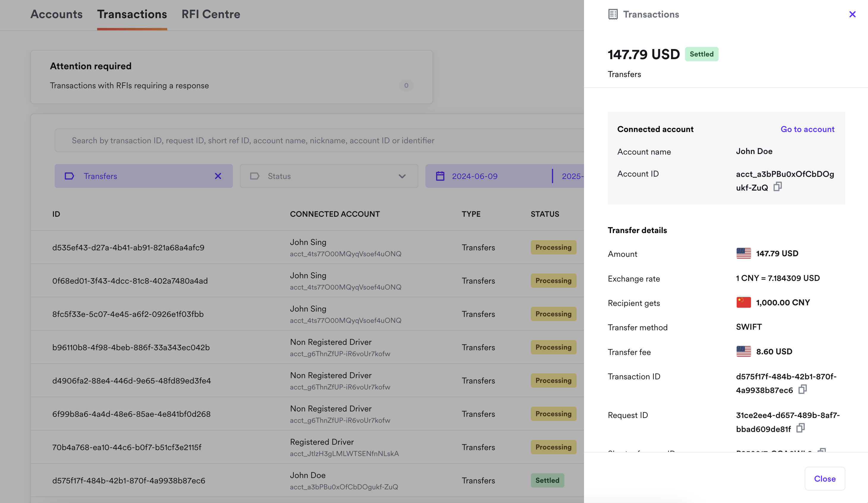Click the RFI count badge showing 0

point(406,86)
